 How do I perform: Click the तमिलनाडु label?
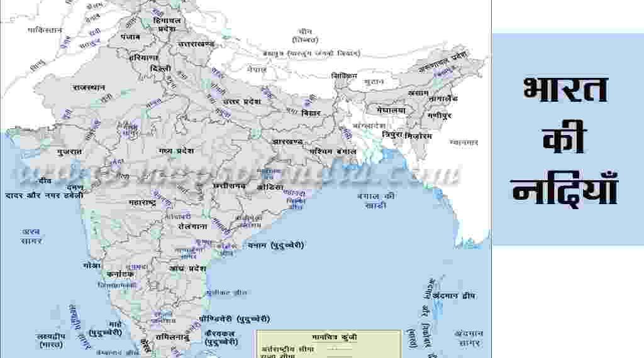[174, 335]
